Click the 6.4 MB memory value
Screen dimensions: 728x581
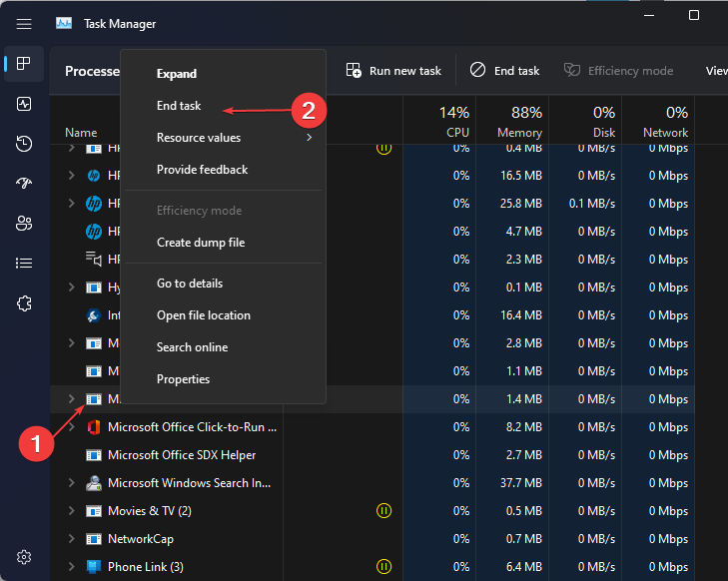pyautogui.click(x=523, y=567)
